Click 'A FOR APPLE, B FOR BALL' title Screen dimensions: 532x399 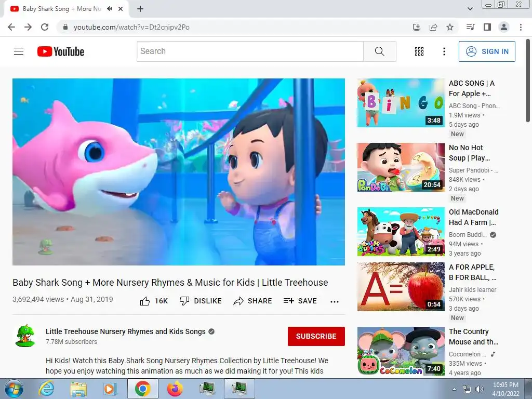[473, 272]
